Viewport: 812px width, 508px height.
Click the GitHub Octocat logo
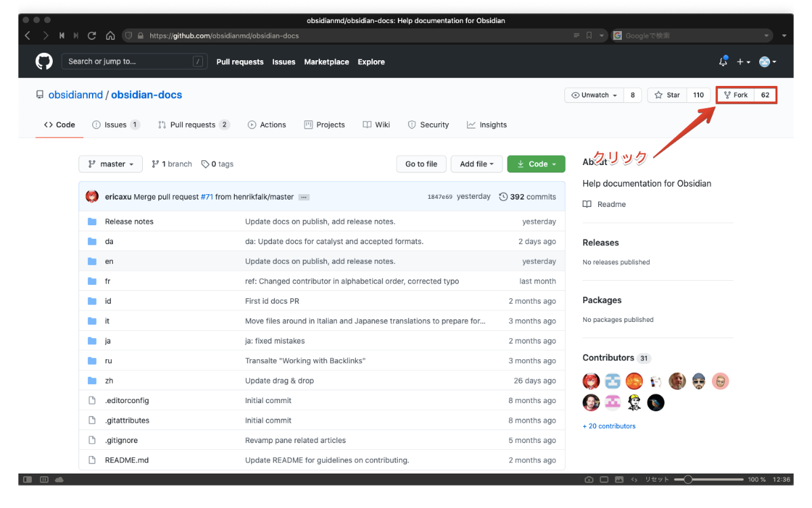point(44,62)
